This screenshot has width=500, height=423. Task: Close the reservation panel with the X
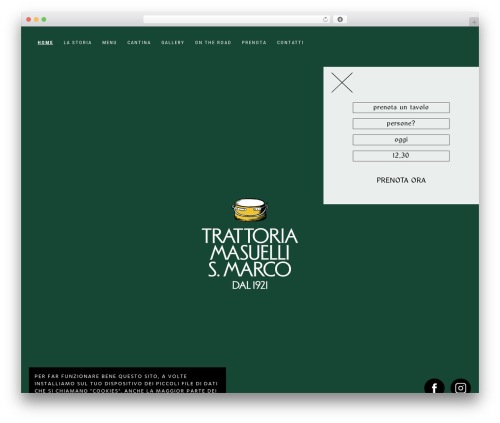click(x=342, y=82)
